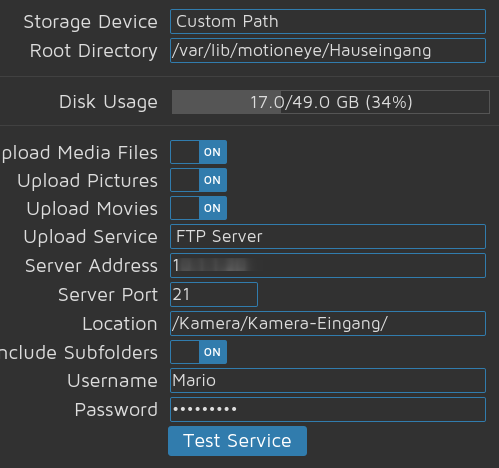Select the Username field containing Mario
499x468 pixels.
click(328, 381)
